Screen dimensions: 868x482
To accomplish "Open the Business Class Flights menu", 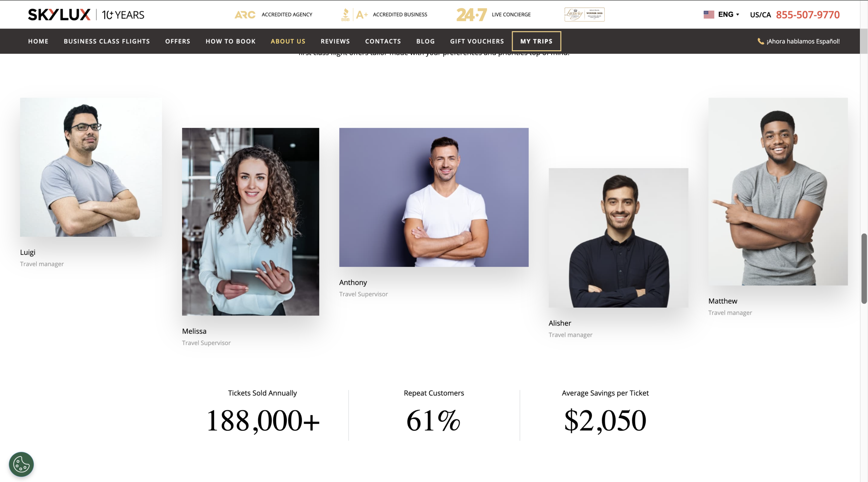I will (x=107, y=41).
